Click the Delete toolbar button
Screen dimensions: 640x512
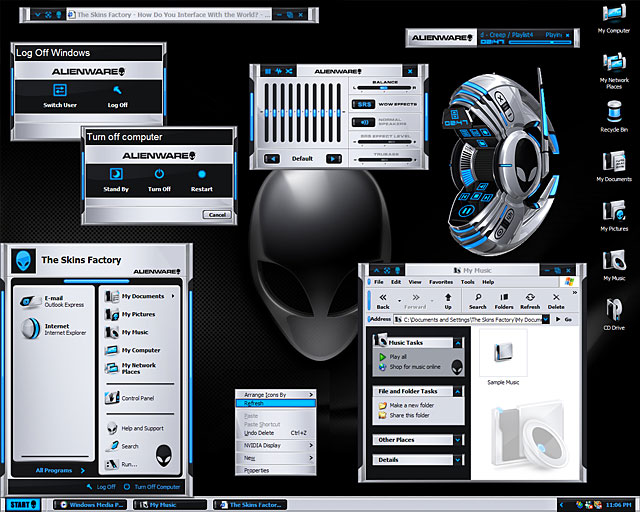(556, 301)
